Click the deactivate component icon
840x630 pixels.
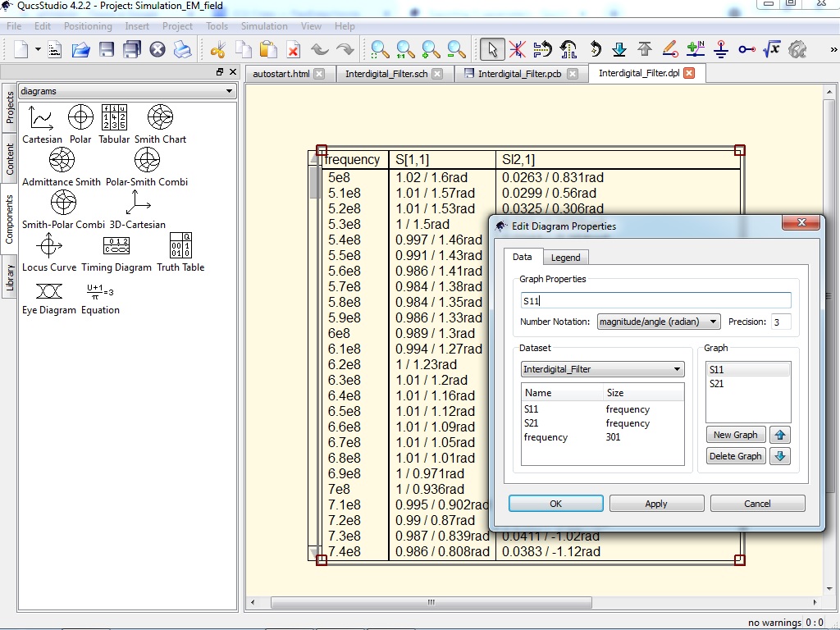click(517, 50)
